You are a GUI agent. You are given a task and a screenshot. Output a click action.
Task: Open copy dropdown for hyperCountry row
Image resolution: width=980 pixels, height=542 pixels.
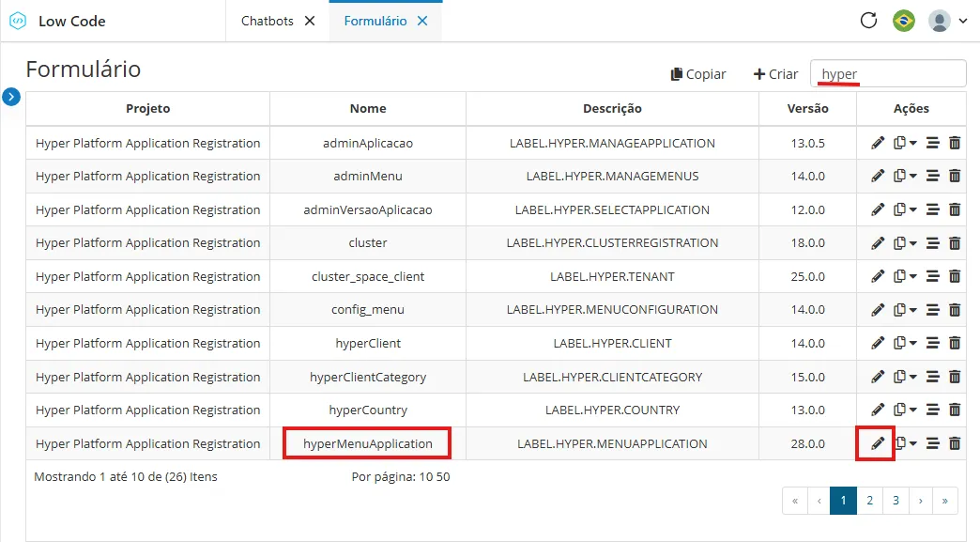(904, 410)
